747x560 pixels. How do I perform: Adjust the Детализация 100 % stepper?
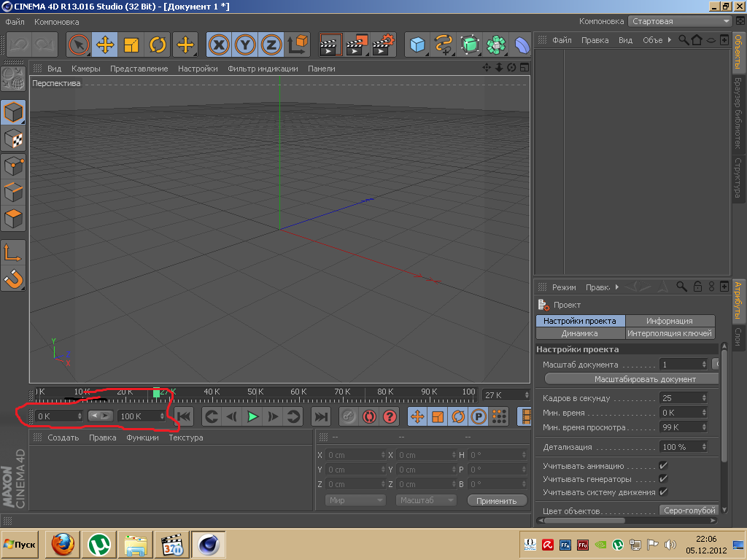[704, 447]
